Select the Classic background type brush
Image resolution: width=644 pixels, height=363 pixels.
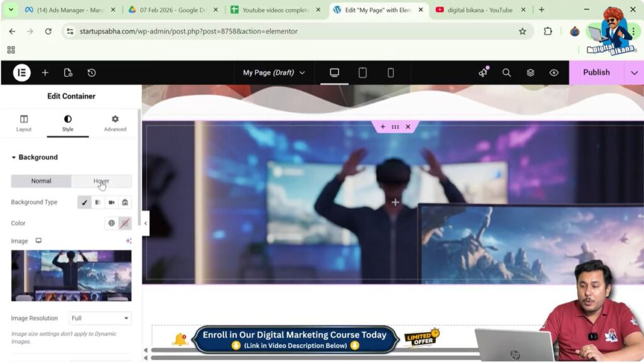(84, 203)
